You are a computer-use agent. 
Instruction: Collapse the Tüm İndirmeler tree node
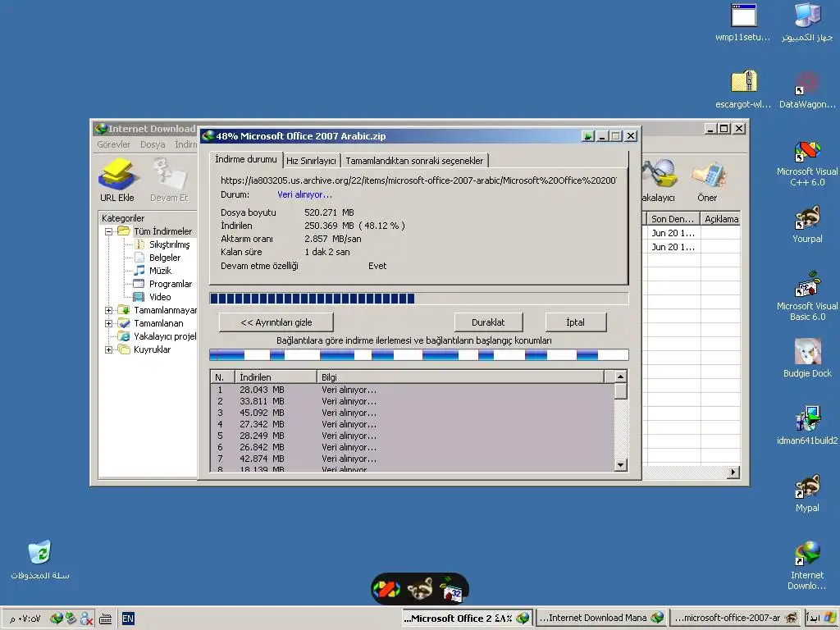(109, 231)
